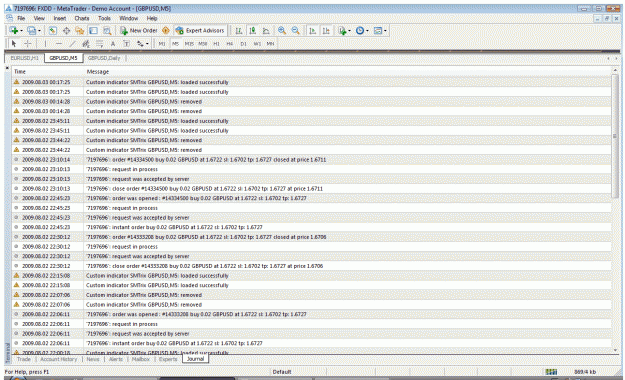
Task: Switch chart to M1 timeframe
Action: 162,44
